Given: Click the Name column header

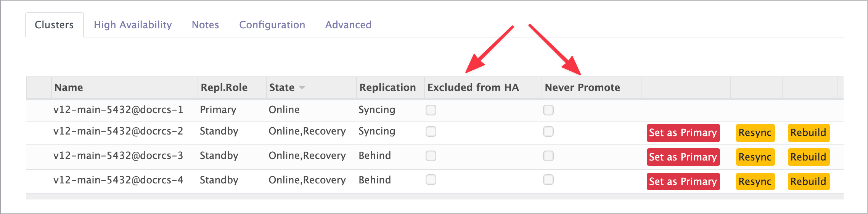Looking at the screenshot, I should (69, 88).
